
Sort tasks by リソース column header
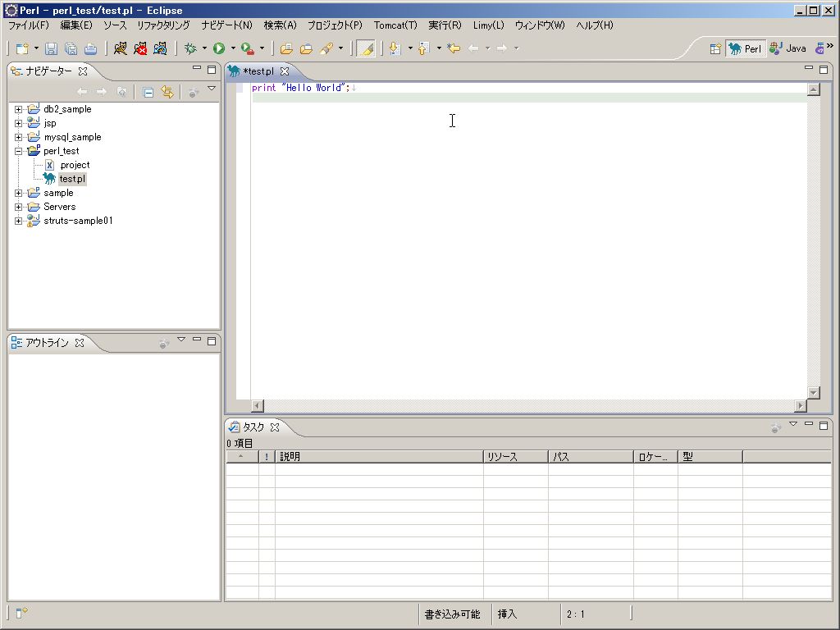tap(515, 457)
